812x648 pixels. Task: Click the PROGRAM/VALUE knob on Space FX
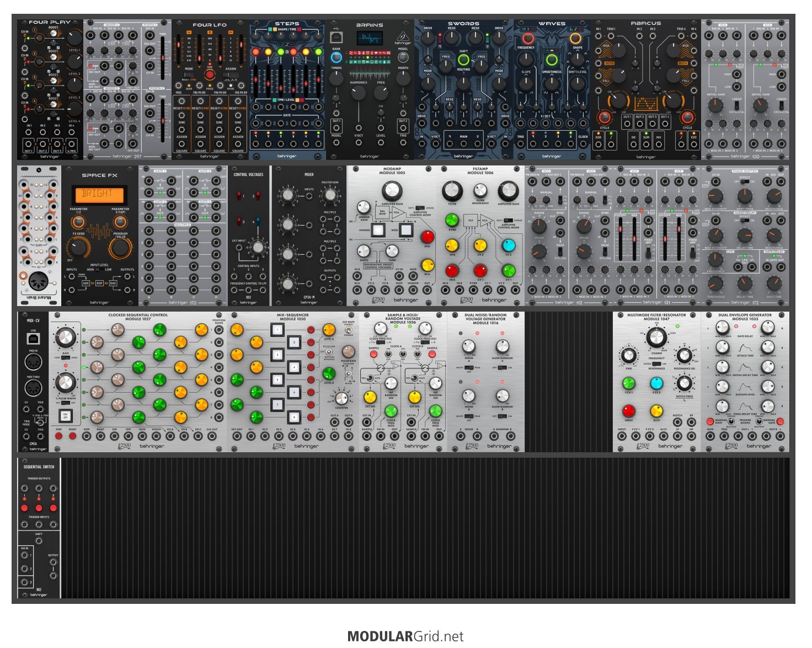tap(120, 248)
